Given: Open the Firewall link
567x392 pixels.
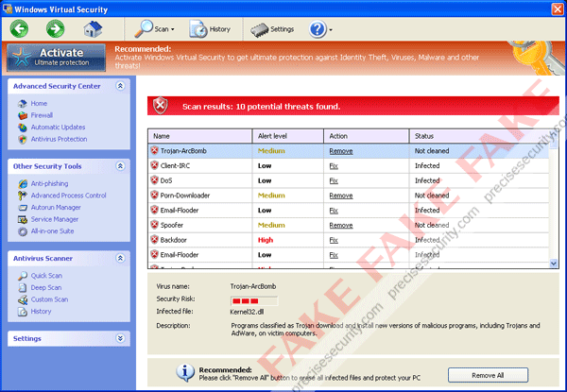Looking at the screenshot, I should [x=42, y=115].
